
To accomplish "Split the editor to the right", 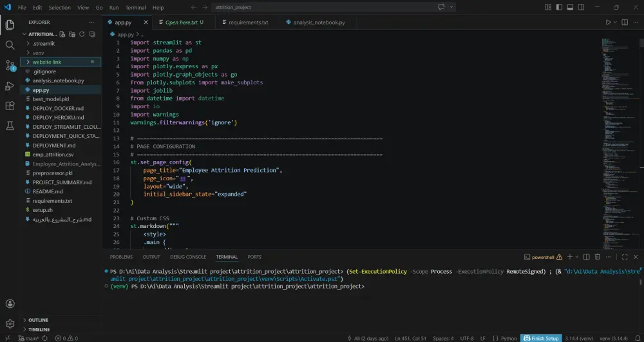I will [624, 22].
